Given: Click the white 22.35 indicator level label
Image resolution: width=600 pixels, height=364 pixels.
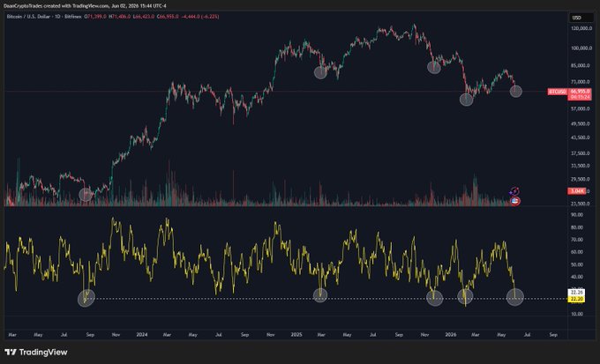Looking at the screenshot, I should point(577,293).
